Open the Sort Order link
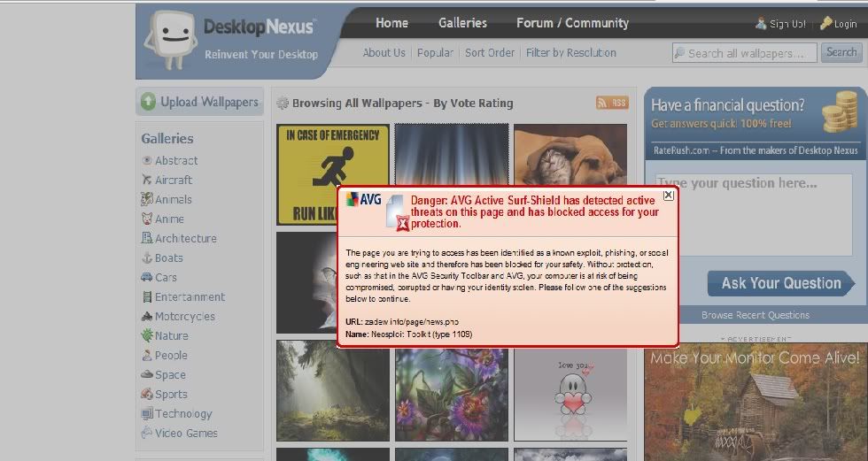The width and height of the screenshot is (868, 461). 490,53
